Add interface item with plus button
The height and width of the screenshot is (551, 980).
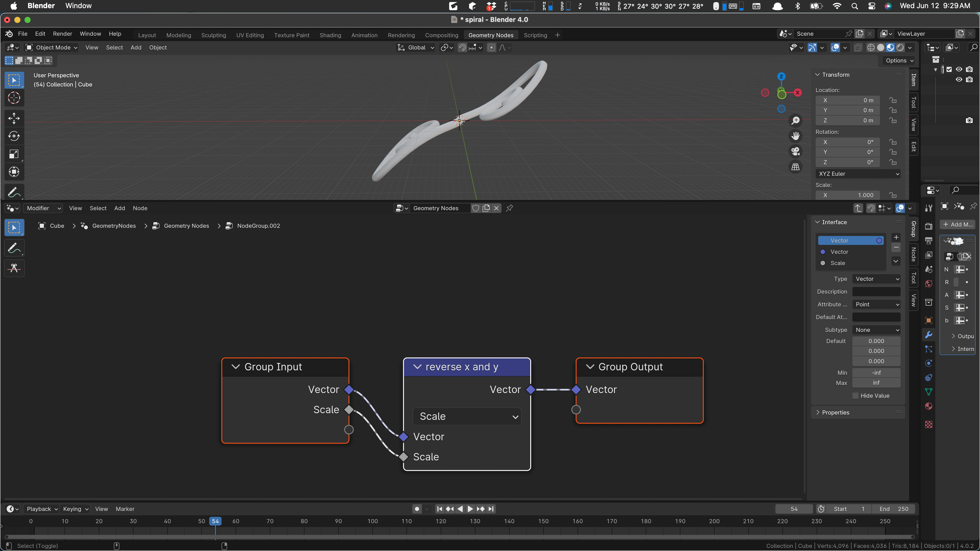[x=896, y=237]
